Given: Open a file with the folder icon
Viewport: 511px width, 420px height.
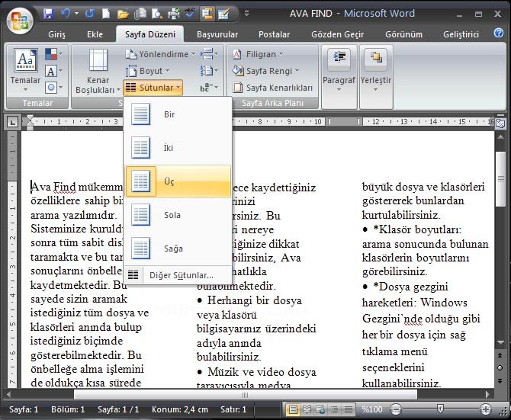Looking at the screenshot, I should pyautogui.click(x=123, y=14).
